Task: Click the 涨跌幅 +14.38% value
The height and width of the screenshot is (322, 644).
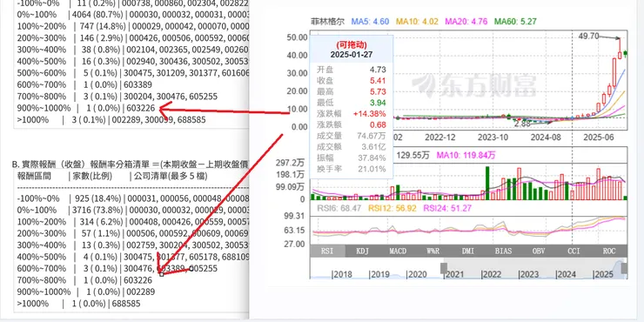Action: 370,113
